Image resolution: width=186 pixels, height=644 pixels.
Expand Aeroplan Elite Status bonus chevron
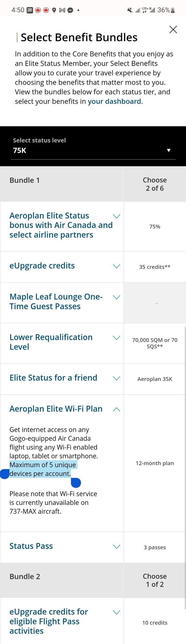coord(116,216)
